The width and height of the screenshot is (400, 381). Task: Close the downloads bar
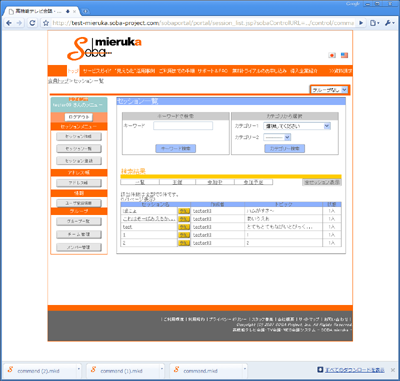393,370
